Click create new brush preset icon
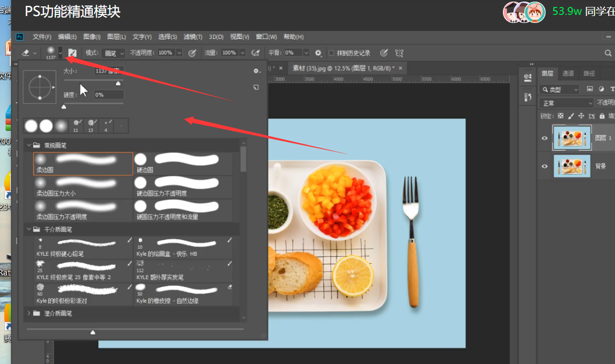 256,88
